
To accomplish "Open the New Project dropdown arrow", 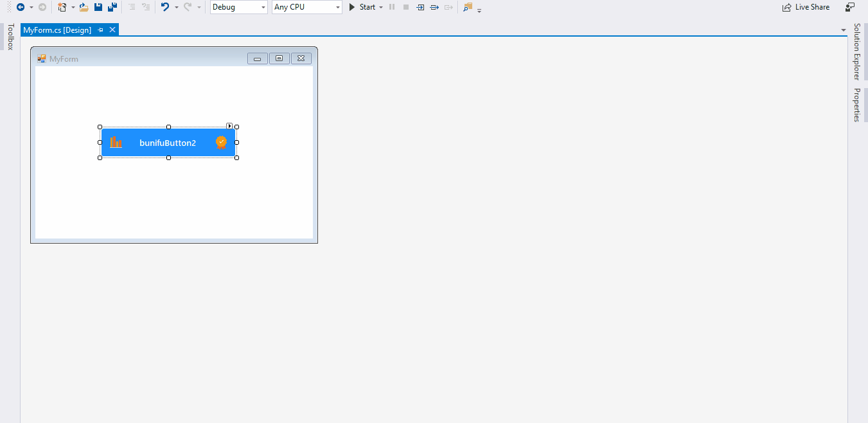I will [x=73, y=7].
